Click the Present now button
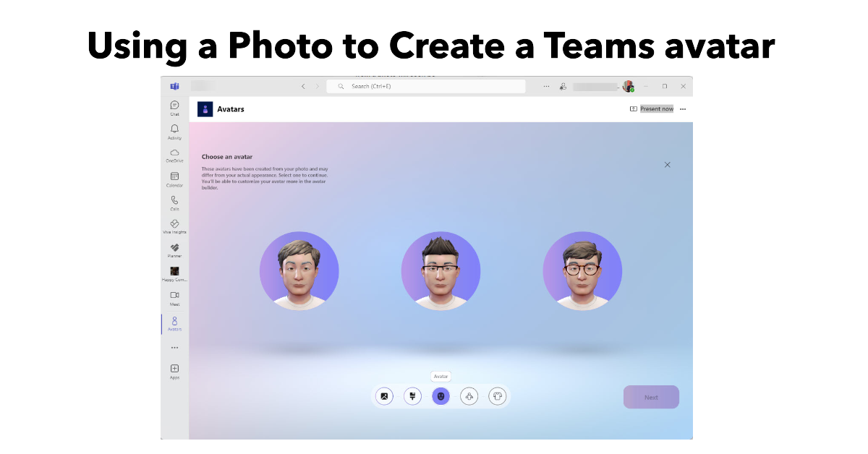 click(x=652, y=109)
